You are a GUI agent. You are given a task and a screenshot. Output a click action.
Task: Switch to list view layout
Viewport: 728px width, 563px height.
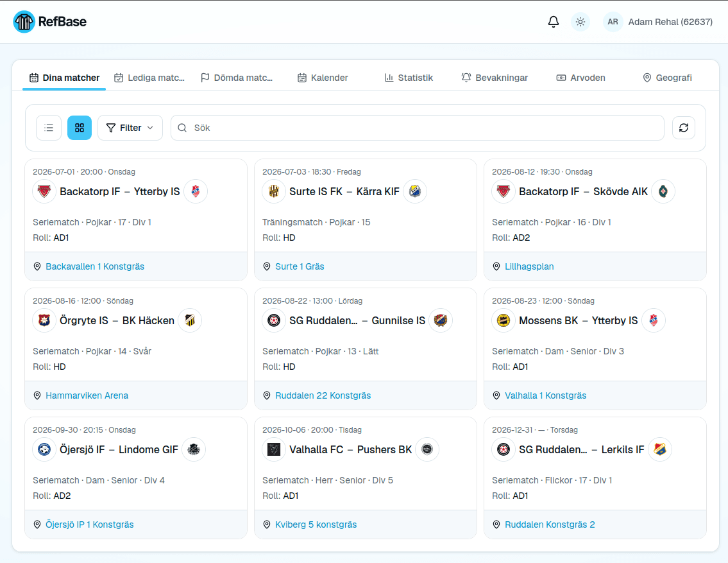(x=49, y=128)
